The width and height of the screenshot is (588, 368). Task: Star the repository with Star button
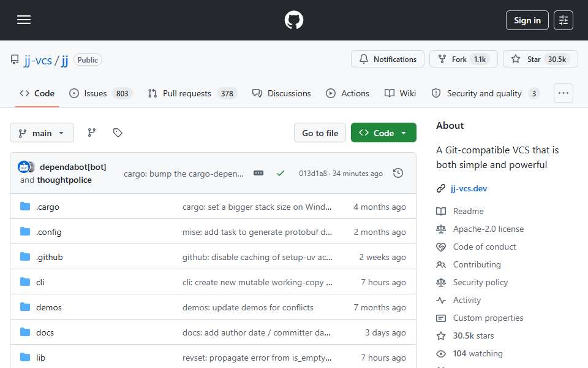point(540,59)
